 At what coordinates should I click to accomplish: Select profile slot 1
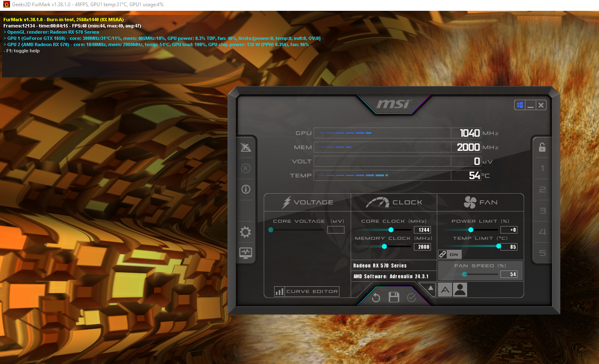[x=542, y=168]
